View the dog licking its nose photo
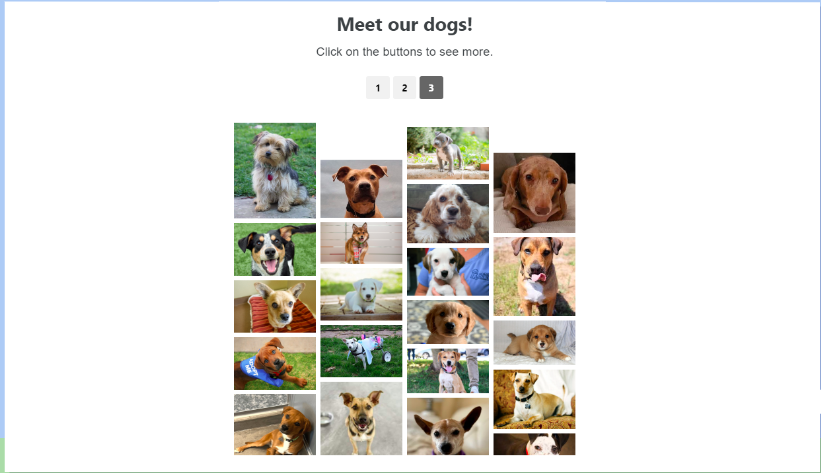The height and width of the screenshot is (473, 821). pyautogui.click(x=534, y=277)
